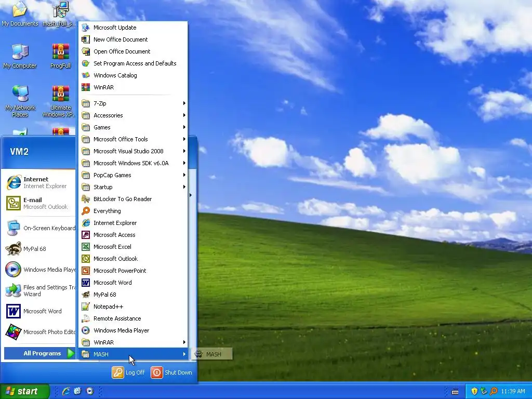Open the Accessories program folder

133,115
